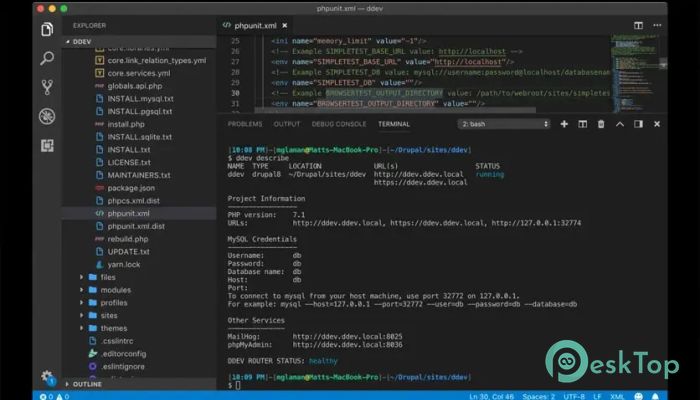Change encoding via UTF-8 status item
Screen dimensions: 700x400
pos(574,396)
